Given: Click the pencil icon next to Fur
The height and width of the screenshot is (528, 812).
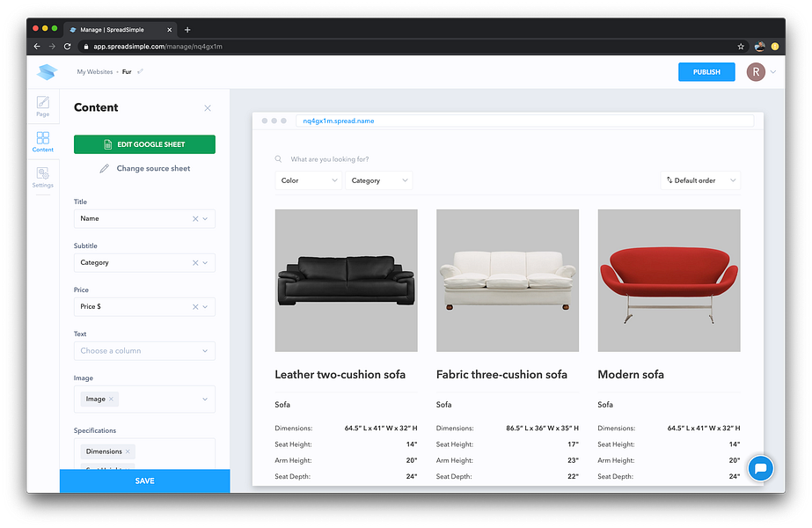Looking at the screenshot, I should pyautogui.click(x=140, y=71).
